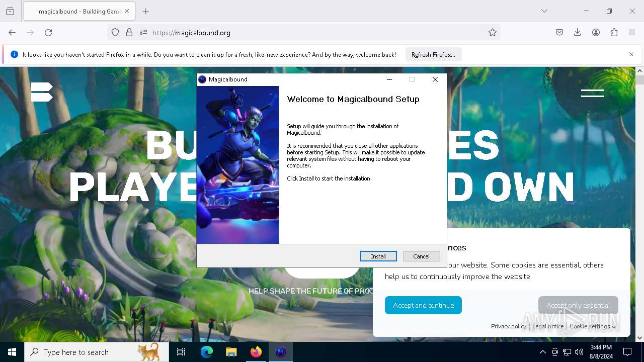644x362 pixels.
Task: Minimize the Magicalbound Setup window
Action: click(389, 79)
